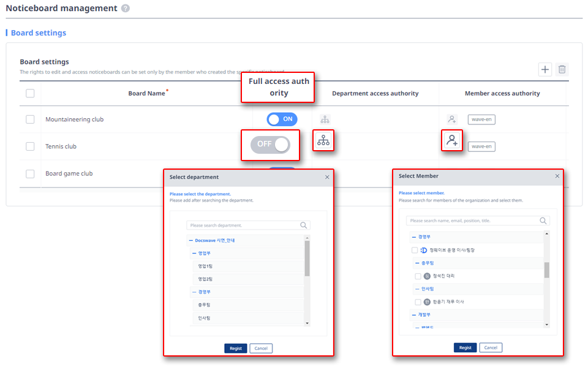
Task: Check the 정석진 대리 member checkbox
Action: coord(418,276)
